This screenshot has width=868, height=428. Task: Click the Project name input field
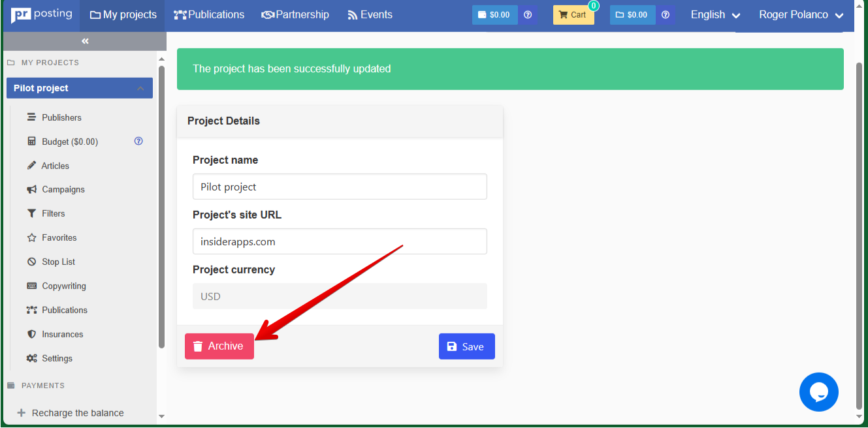tap(340, 187)
